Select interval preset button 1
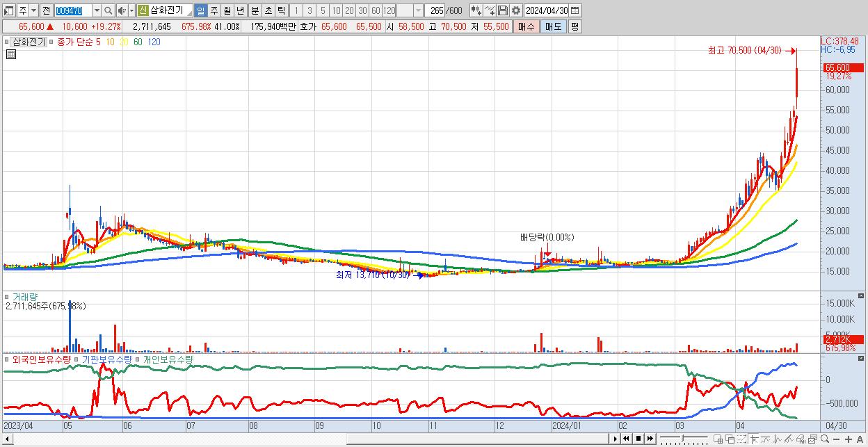This screenshot has height=447, width=868. pyautogui.click(x=296, y=10)
